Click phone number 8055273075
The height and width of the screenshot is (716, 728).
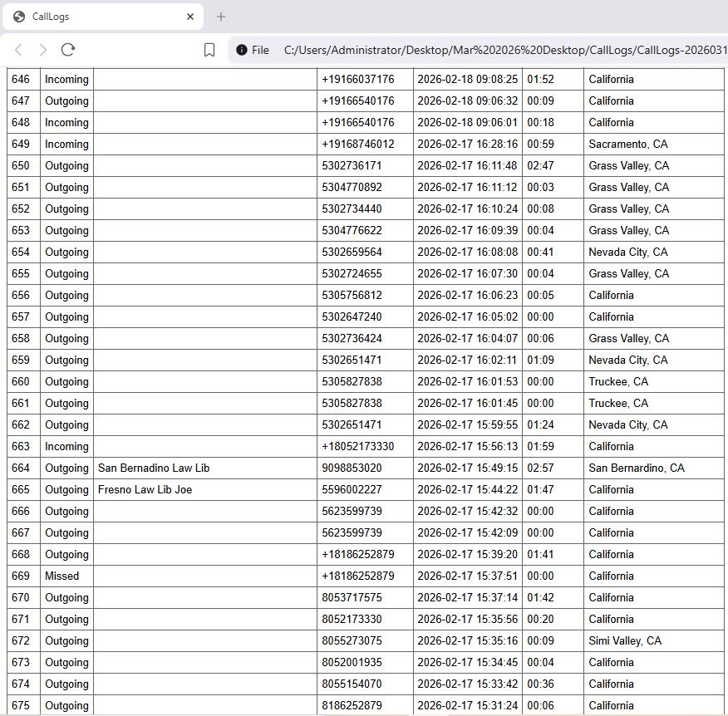(352, 640)
